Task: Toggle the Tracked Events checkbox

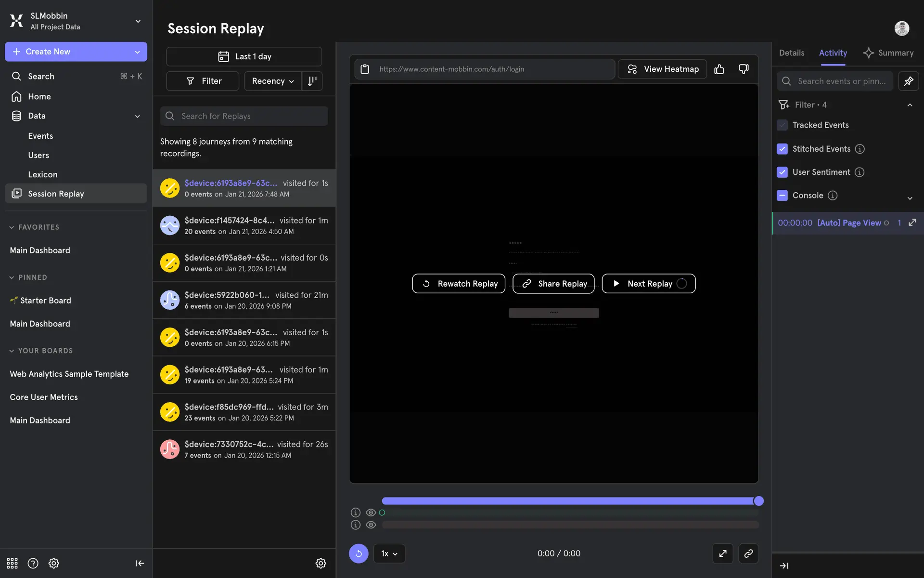Action: coord(782,125)
